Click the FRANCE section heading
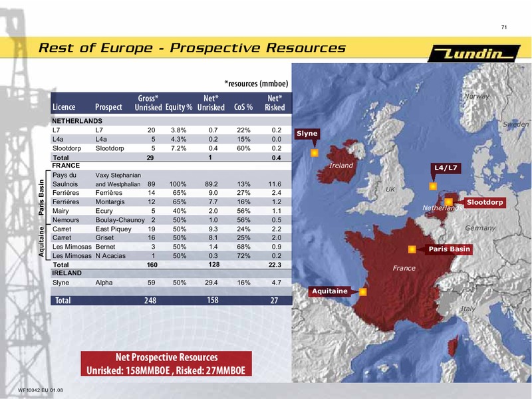 pos(66,166)
